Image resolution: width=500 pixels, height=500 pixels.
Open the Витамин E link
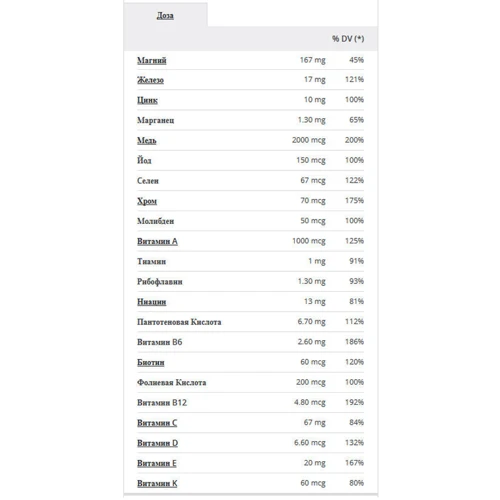pos(157,463)
